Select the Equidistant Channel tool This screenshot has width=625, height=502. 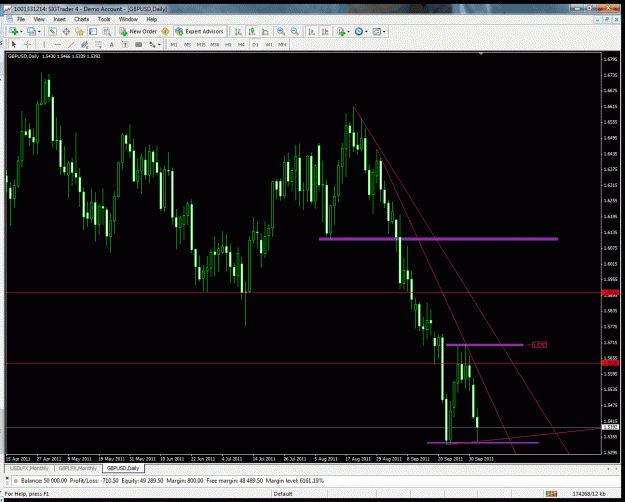(x=85, y=45)
